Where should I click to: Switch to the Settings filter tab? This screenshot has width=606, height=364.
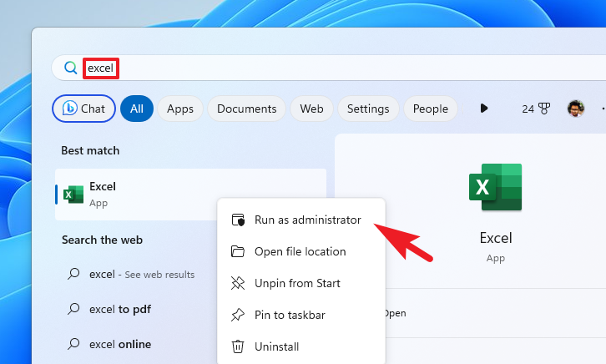368,109
